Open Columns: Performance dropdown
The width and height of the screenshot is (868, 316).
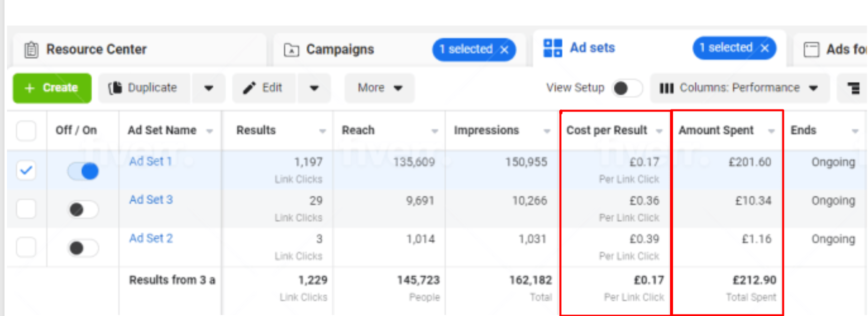tap(739, 88)
